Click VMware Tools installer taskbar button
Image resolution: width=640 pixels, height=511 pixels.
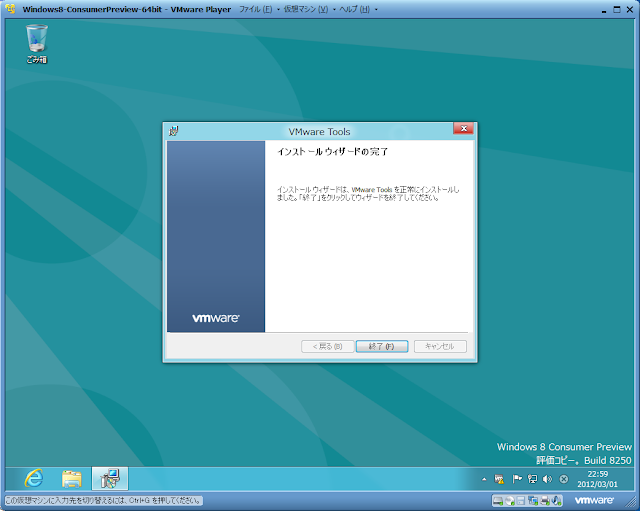point(110,478)
